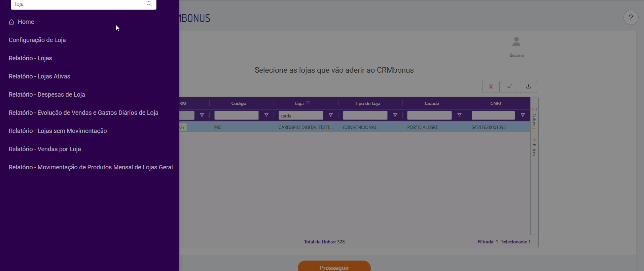Click the Prosseguir button
This screenshot has height=271, width=644.
click(334, 266)
